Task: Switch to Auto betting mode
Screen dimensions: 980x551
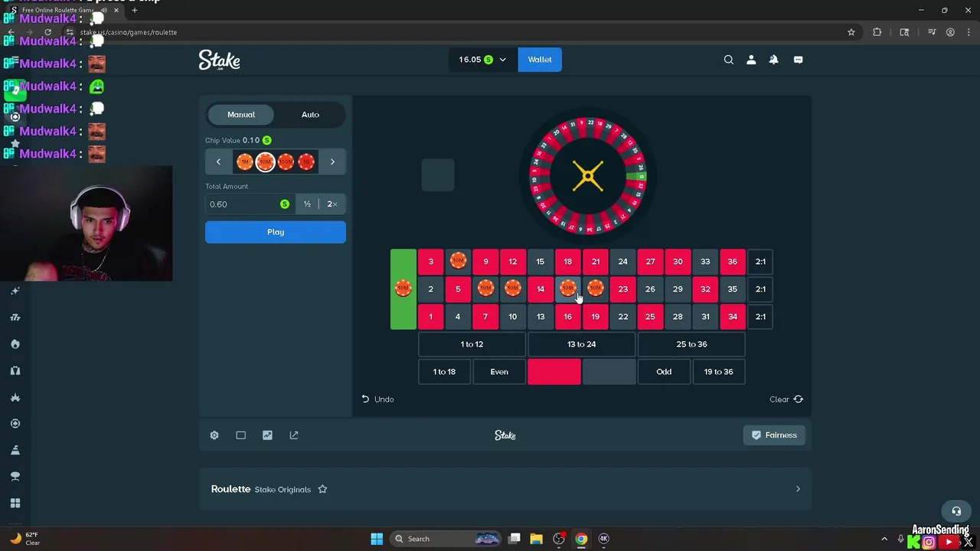Action: coord(310,115)
